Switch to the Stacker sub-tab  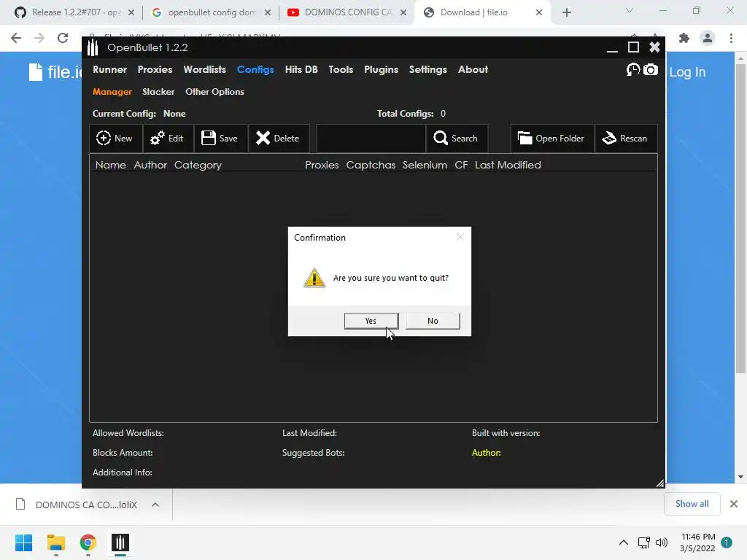point(158,92)
